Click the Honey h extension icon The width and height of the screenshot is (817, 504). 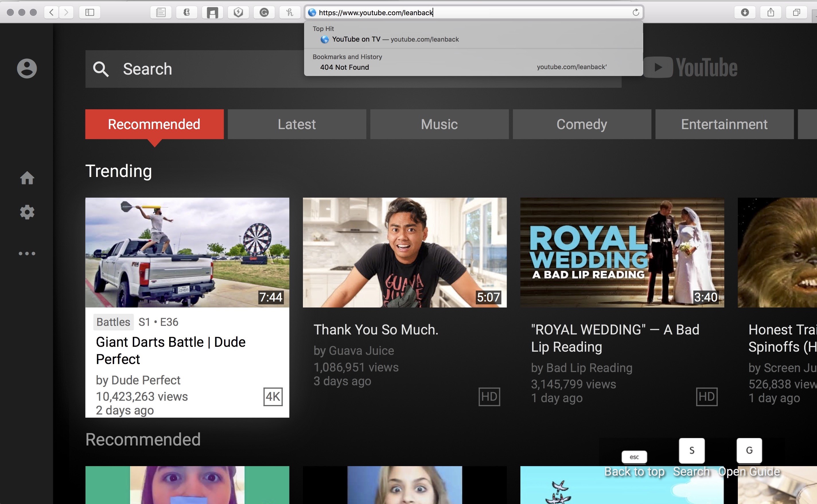tap(290, 12)
